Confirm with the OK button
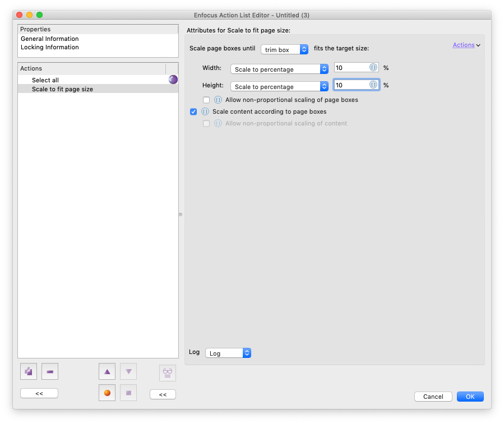This screenshot has height=424, width=504. pyautogui.click(x=470, y=397)
